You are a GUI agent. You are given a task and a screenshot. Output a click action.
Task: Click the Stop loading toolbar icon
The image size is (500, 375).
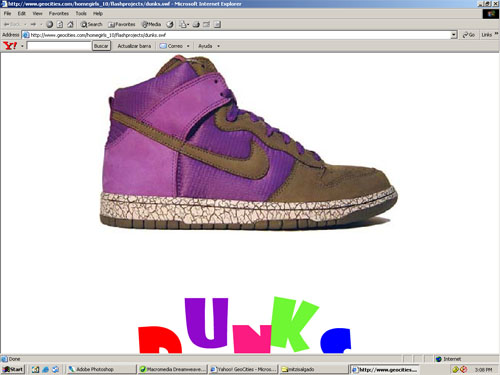tap(49, 24)
